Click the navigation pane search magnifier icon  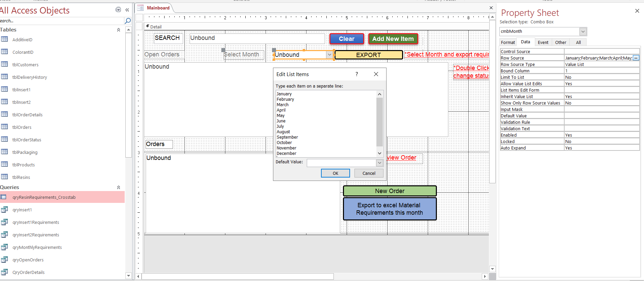(128, 21)
